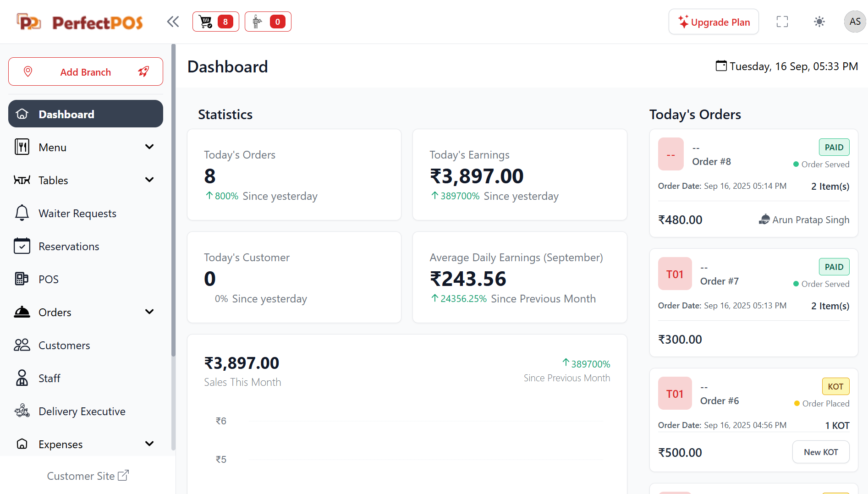This screenshot has width=868, height=494.
Task: Click the Upgrade Plan button
Action: pos(714,22)
